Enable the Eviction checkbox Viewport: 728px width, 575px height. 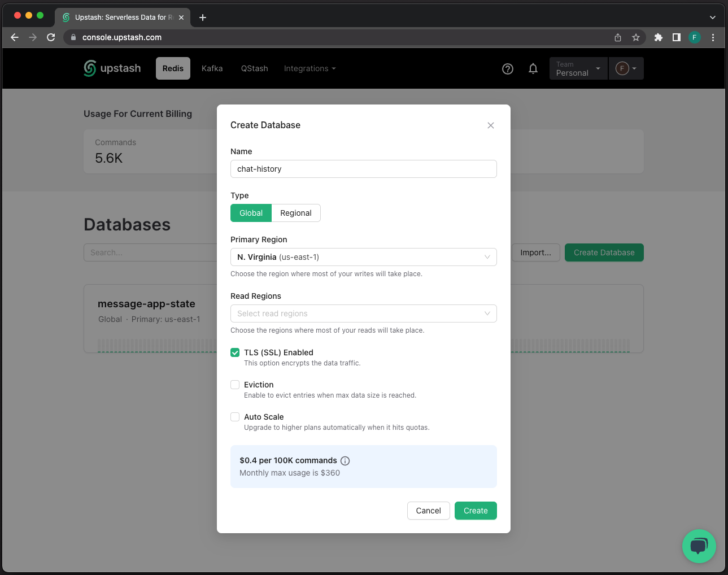pyautogui.click(x=235, y=385)
